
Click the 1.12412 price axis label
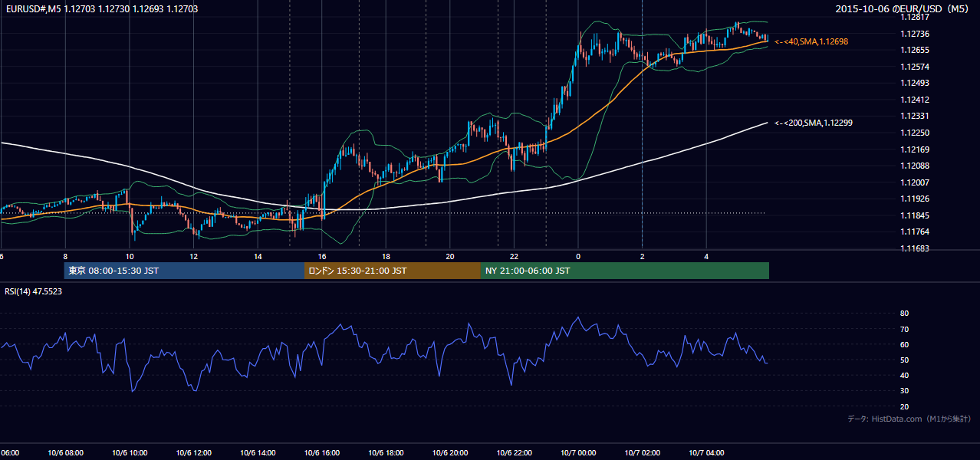(x=916, y=100)
